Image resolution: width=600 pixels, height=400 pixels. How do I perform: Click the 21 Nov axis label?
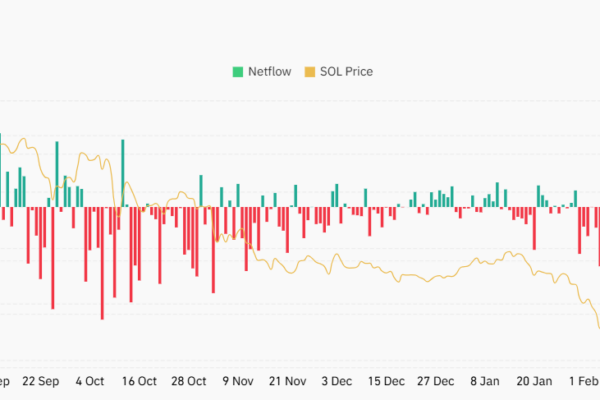tap(288, 381)
